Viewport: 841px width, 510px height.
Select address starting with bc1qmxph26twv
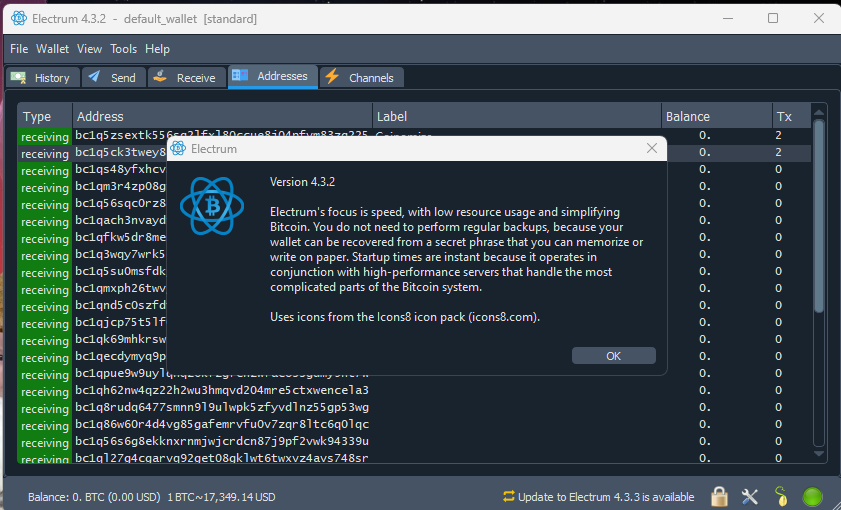click(x=120, y=289)
